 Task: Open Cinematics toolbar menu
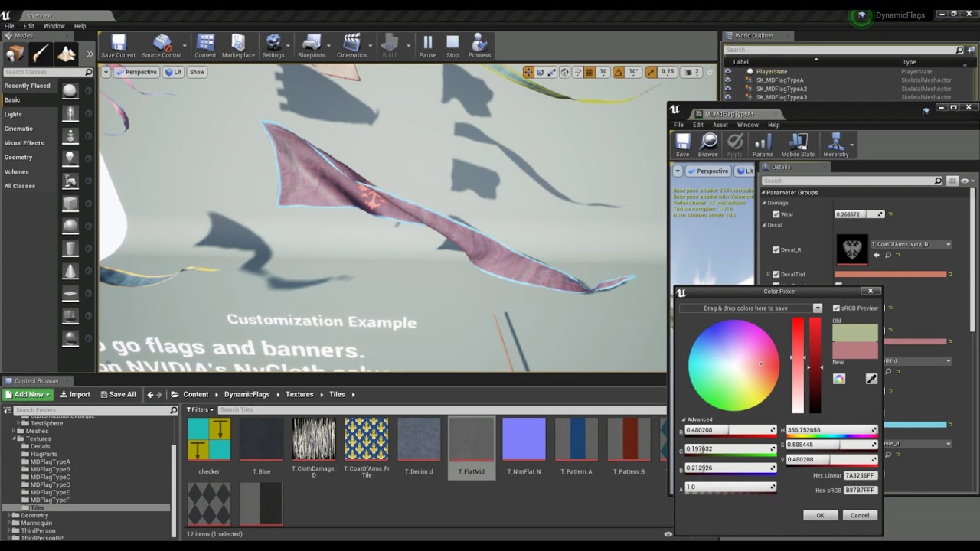point(351,46)
